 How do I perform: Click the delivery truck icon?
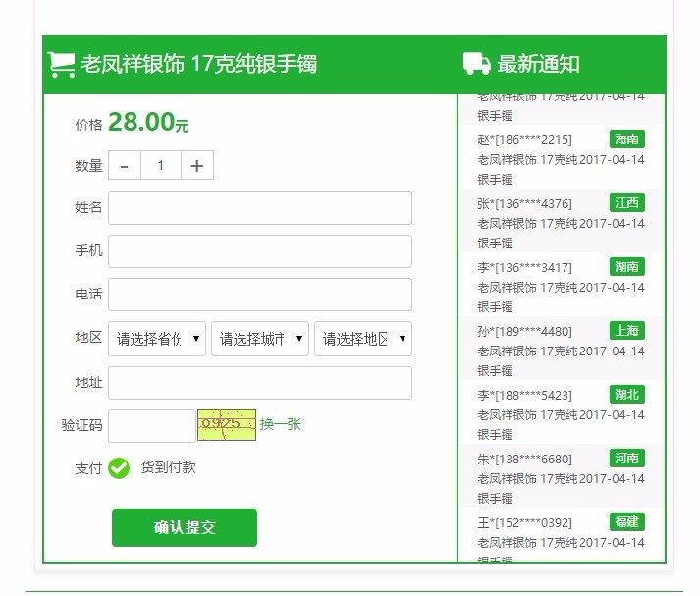pos(477,64)
